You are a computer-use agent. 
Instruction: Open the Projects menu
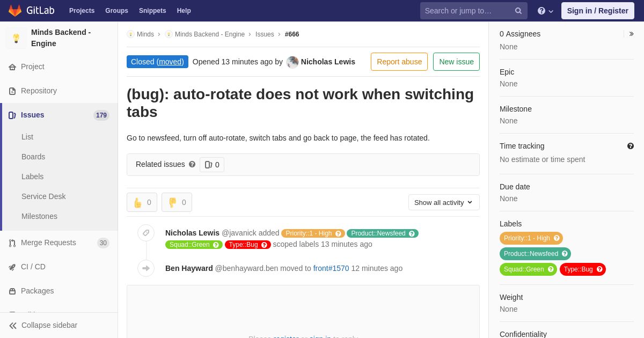(x=82, y=11)
